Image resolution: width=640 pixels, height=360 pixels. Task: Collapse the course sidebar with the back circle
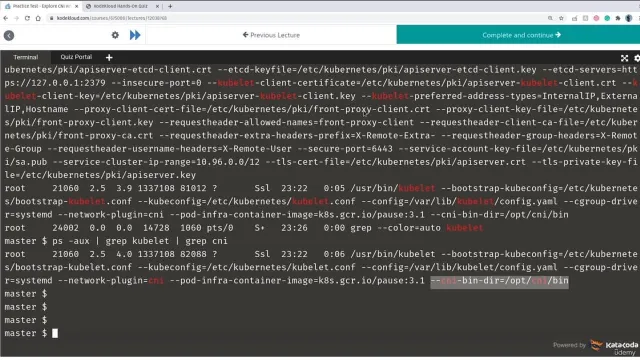(9, 36)
